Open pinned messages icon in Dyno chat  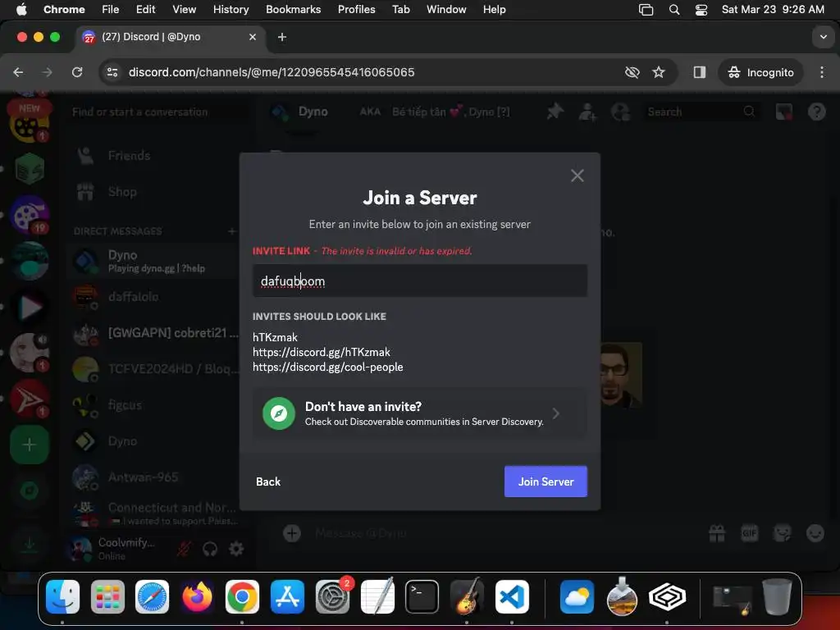pyautogui.click(x=555, y=112)
